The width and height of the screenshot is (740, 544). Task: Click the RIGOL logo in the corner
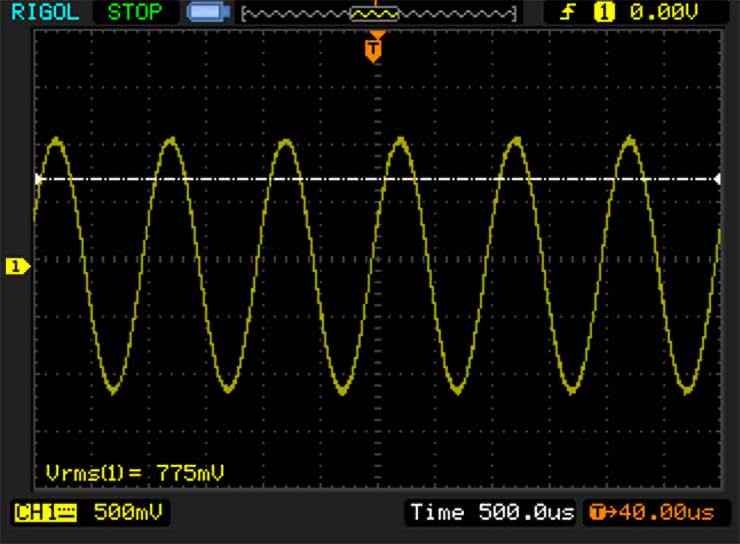click(45, 13)
